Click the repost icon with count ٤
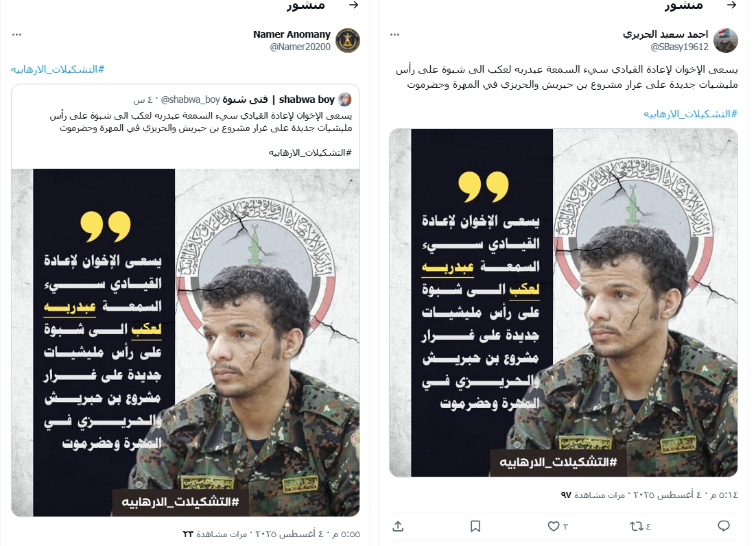756x546 pixels. [640, 526]
